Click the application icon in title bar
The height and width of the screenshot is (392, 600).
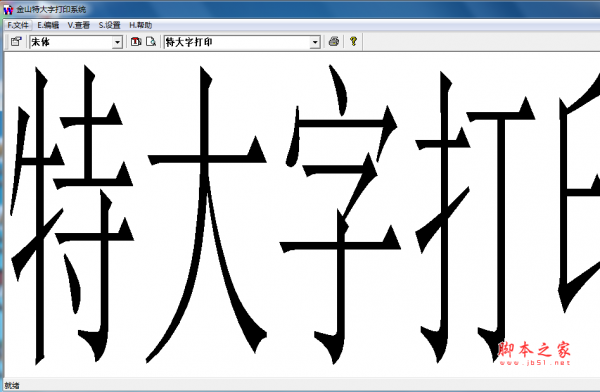coord(8,9)
